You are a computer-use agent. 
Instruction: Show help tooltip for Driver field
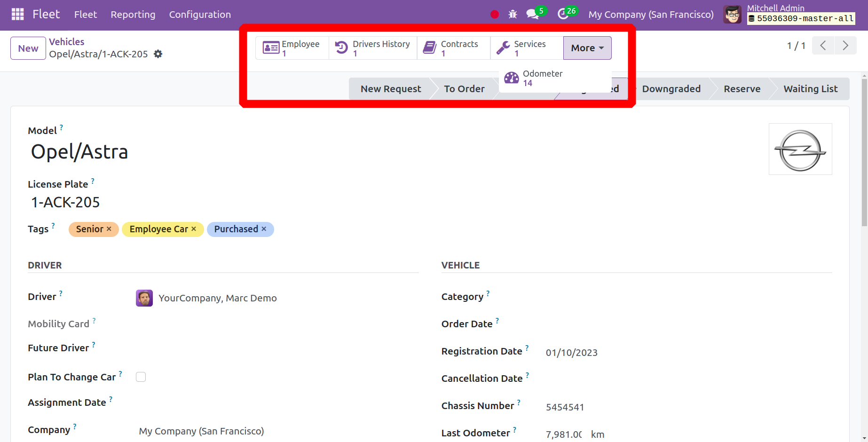pyautogui.click(x=61, y=293)
